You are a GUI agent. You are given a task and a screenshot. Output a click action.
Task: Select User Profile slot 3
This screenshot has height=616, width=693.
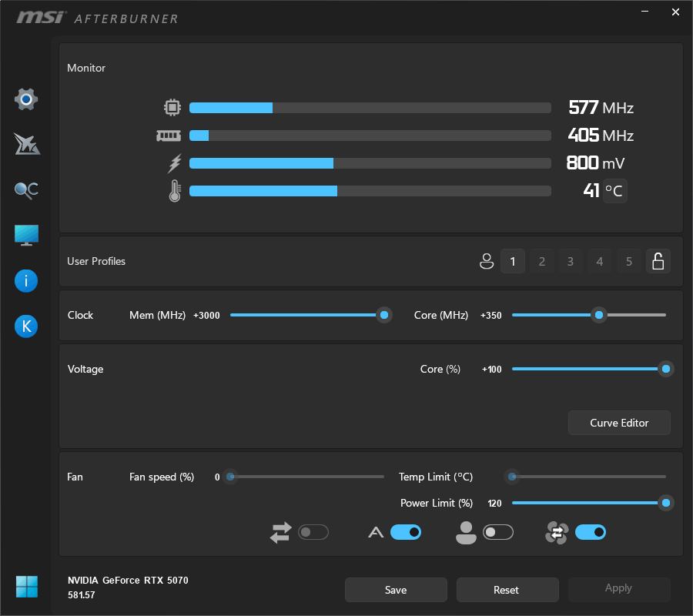pyautogui.click(x=570, y=261)
